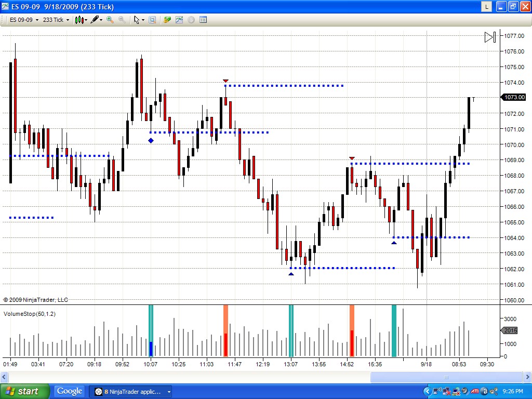Show hidden tray icons with the chevron
The width and height of the screenshot is (532, 399).
(x=428, y=392)
